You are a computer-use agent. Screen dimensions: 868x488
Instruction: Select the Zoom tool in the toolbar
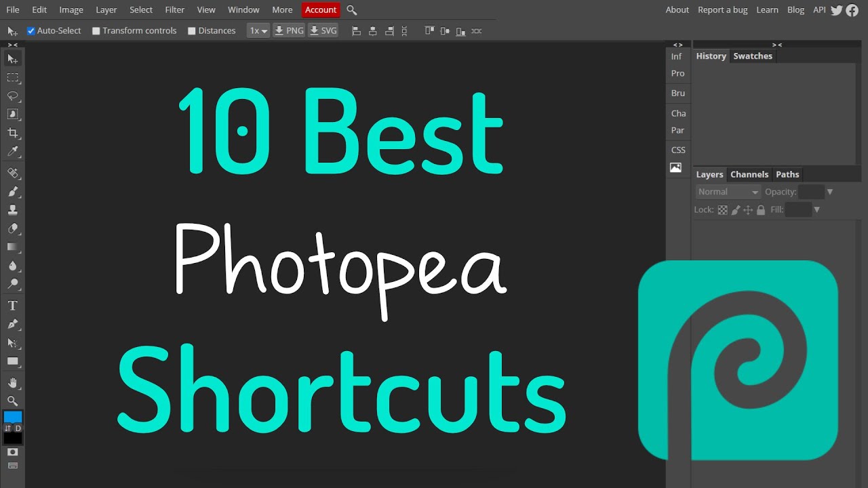12,401
